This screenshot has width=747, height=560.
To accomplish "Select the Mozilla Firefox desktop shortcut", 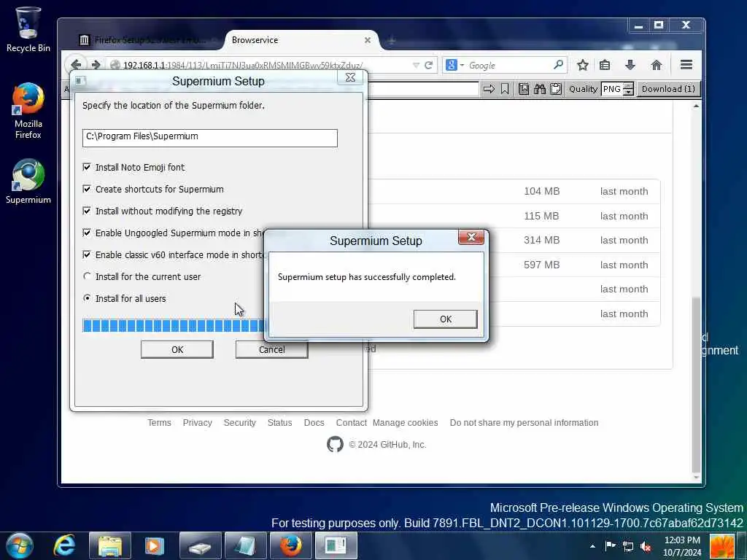I will point(28,111).
